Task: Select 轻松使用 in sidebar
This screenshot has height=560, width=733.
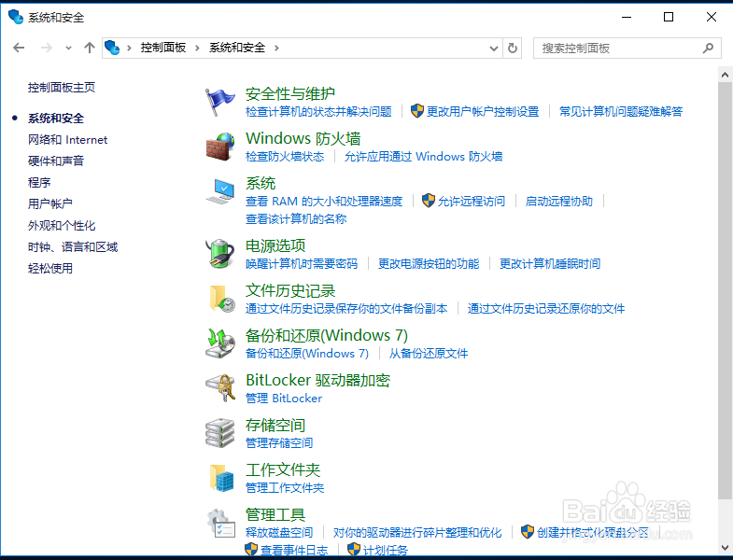Action: click(50, 268)
